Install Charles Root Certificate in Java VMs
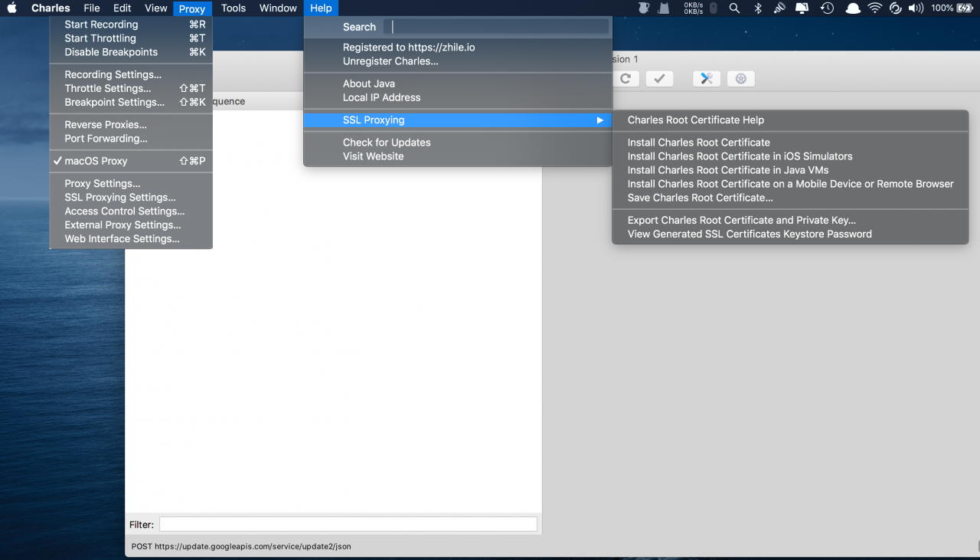980x560 pixels. [790, 170]
